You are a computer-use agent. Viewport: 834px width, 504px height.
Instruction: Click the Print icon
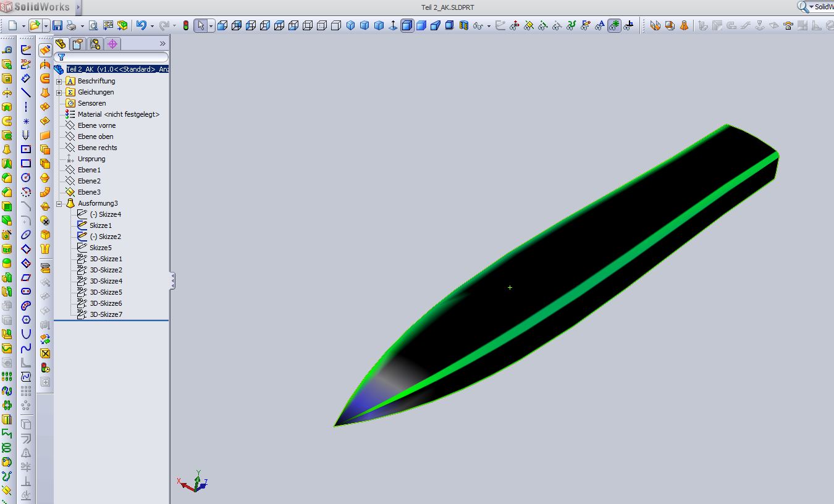click(x=72, y=25)
